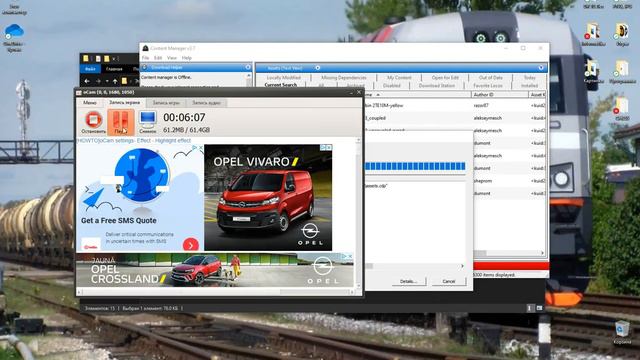
Task: Select the Favorite Locos filter tab
Action: (x=488, y=86)
